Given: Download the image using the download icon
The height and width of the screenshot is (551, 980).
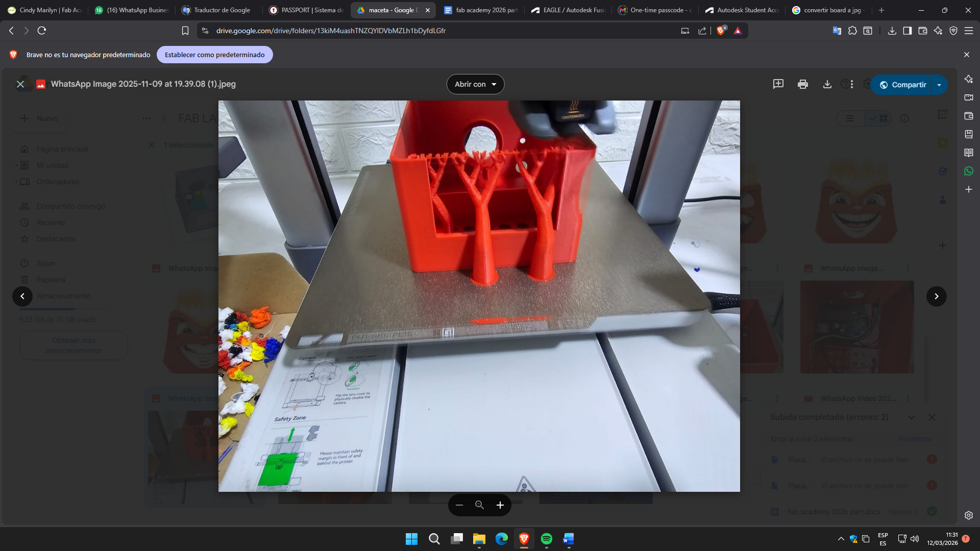Looking at the screenshot, I should 827,84.
